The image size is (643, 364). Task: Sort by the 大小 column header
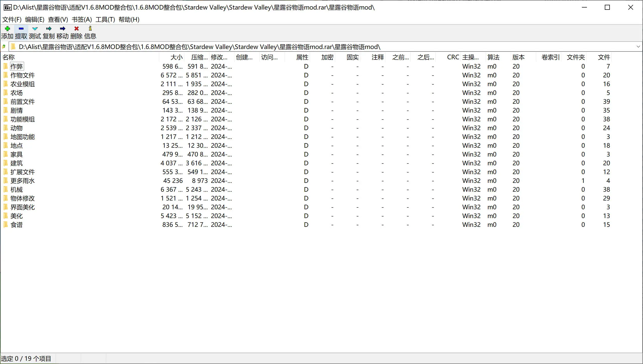(172, 57)
